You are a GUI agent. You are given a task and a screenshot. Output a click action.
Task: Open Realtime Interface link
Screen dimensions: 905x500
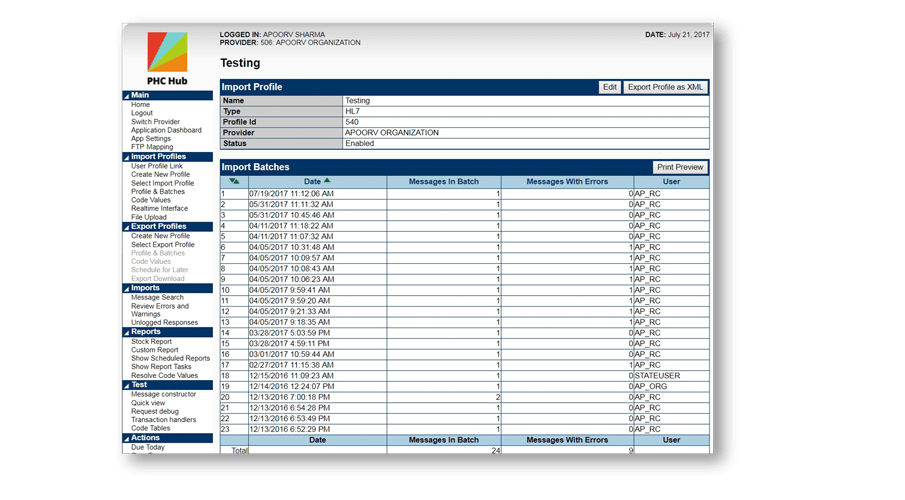(159, 208)
